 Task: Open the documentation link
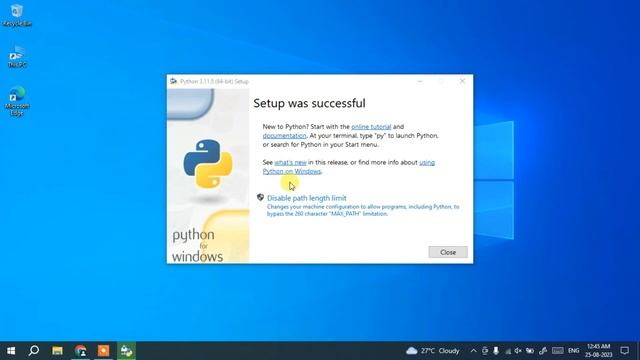point(284,136)
